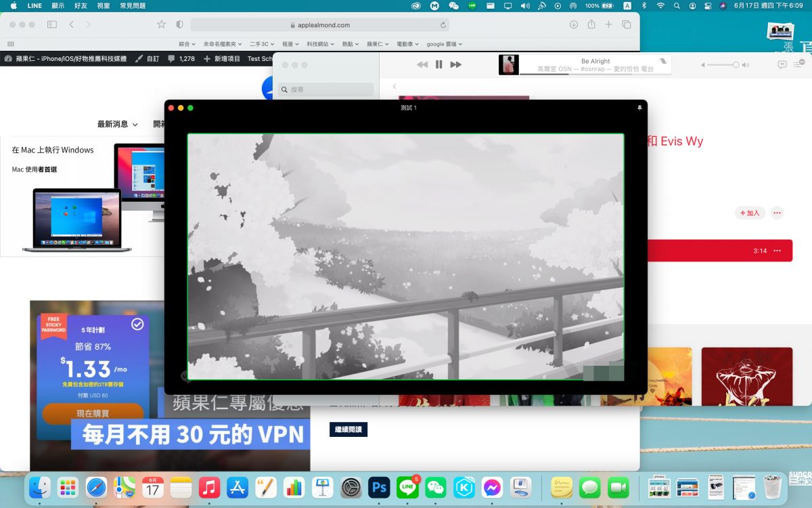Reload the Safari page
The image size is (812, 508).
pyautogui.click(x=443, y=25)
